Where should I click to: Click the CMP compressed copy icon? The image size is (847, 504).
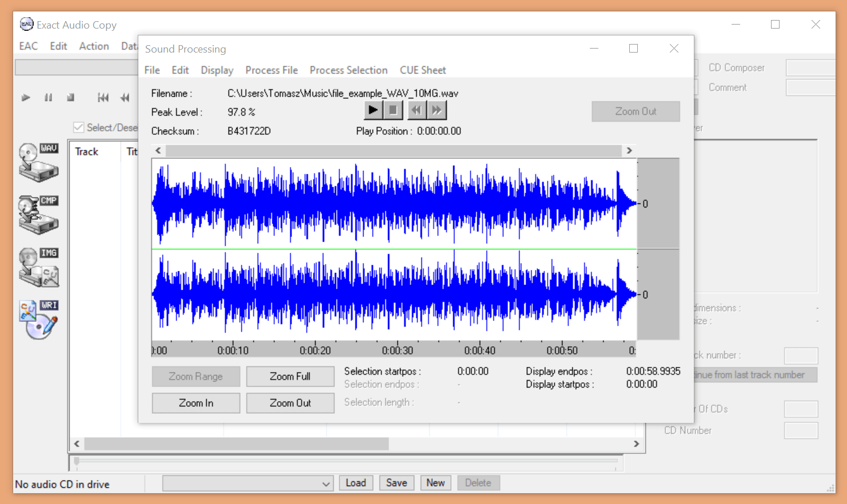[x=39, y=215]
